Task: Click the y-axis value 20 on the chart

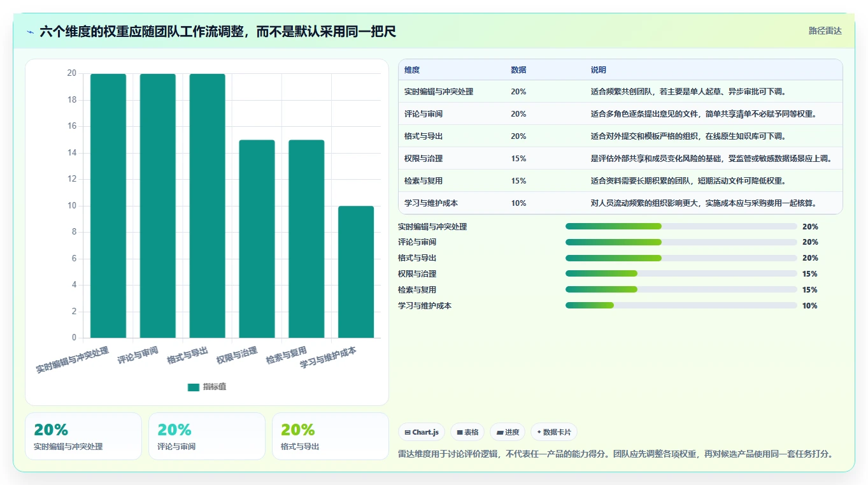Action: (72, 73)
